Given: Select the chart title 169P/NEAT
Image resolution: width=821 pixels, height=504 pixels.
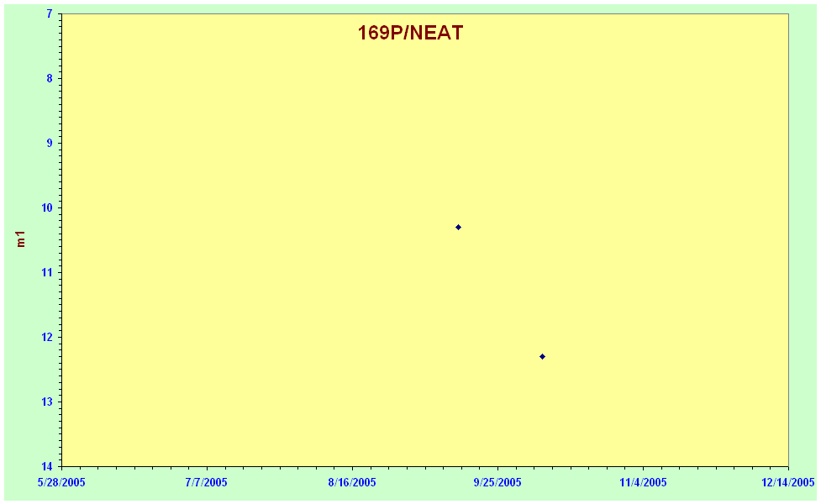Looking at the screenshot, I should coord(410,33).
